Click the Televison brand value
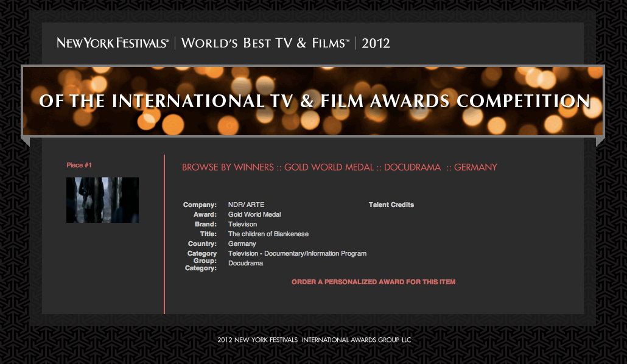This screenshot has width=627, height=364. [242, 224]
